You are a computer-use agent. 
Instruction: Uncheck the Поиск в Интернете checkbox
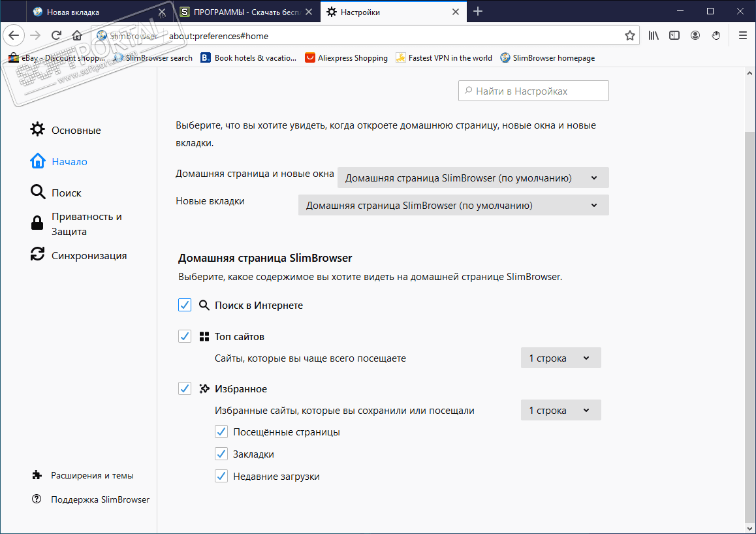(x=185, y=305)
